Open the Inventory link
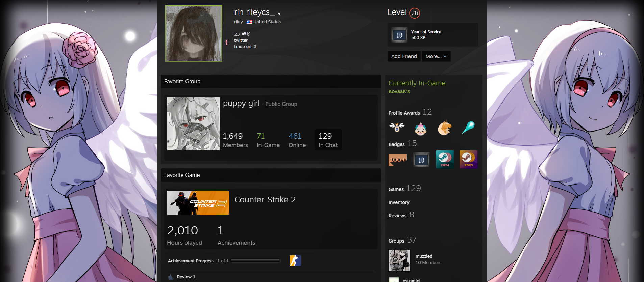Image resolution: width=644 pixels, height=282 pixels. (399, 202)
